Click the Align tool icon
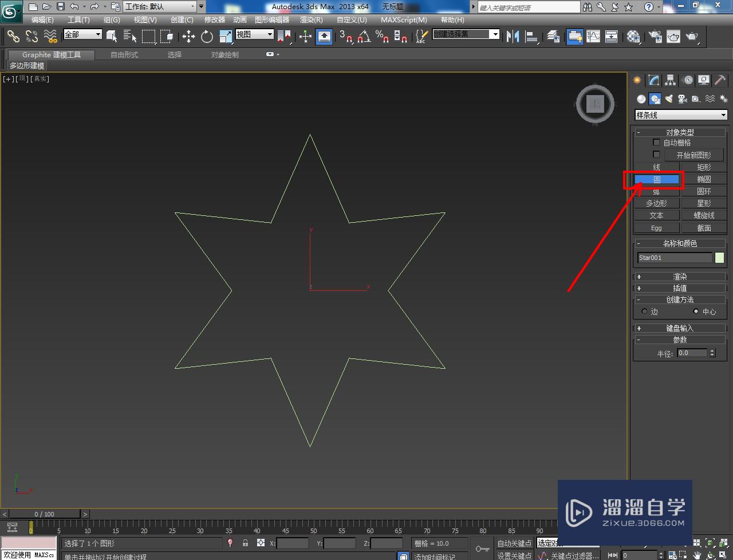This screenshot has height=560, width=733. tap(532, 36)
